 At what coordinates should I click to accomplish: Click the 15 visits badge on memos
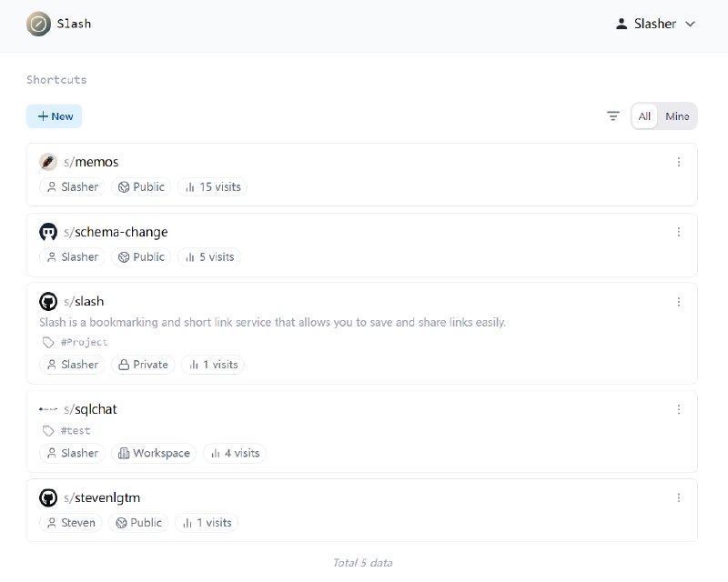tap(212, 187)
